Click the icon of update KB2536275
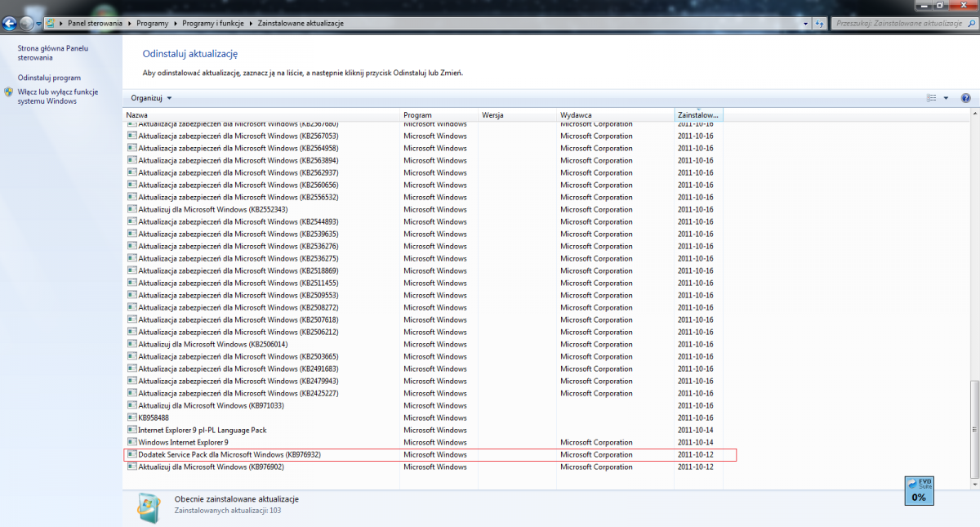980x527 pixels. 131,258
